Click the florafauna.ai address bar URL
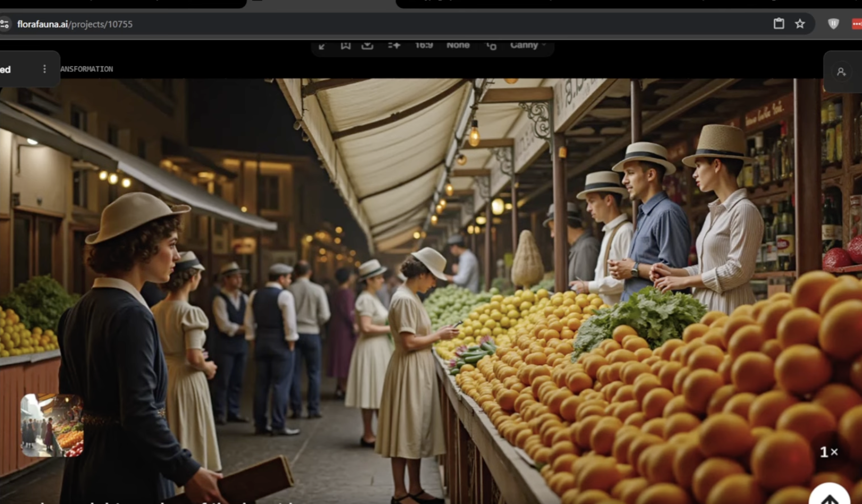Viewport: 862px width, 504px height. pyautogui.click(x=74, y=24)
